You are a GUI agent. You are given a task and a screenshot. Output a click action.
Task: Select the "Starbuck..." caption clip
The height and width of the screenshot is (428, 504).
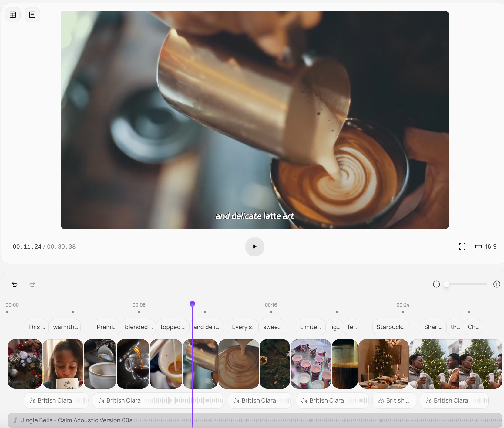point(391,327)
